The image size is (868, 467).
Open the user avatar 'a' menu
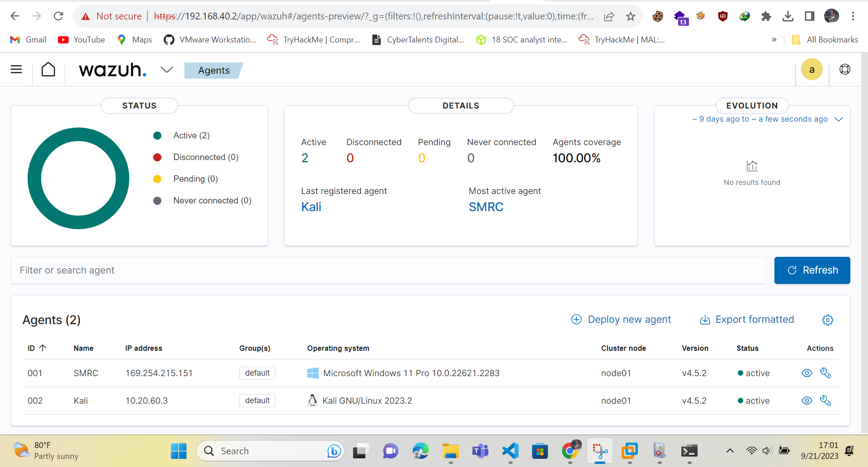pyautogui.click(x=812, y=70)
